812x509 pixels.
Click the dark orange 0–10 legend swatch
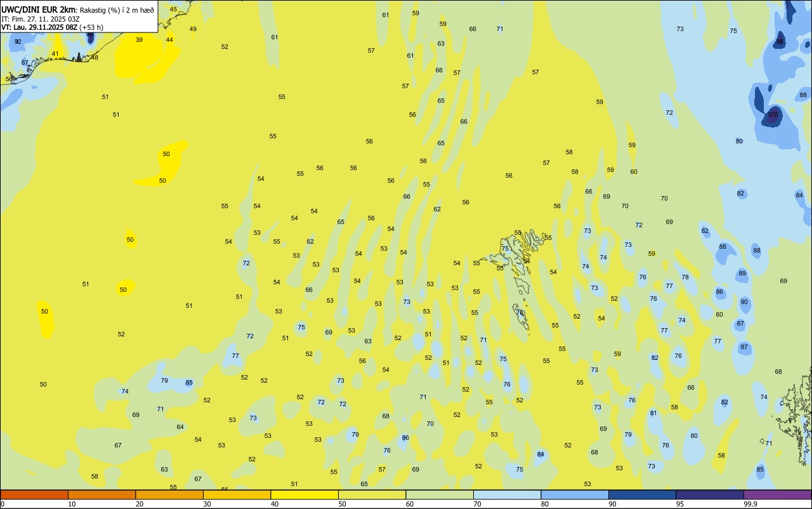click(34, 494)
